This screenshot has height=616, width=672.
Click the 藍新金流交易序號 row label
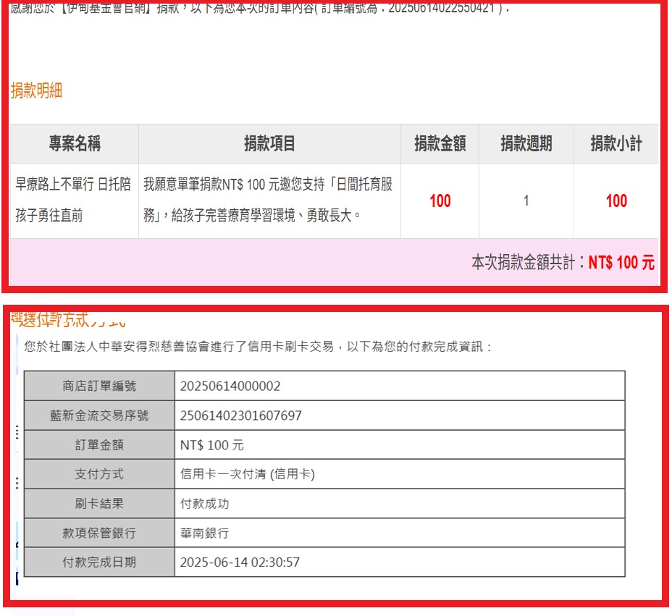pos(99,415)
